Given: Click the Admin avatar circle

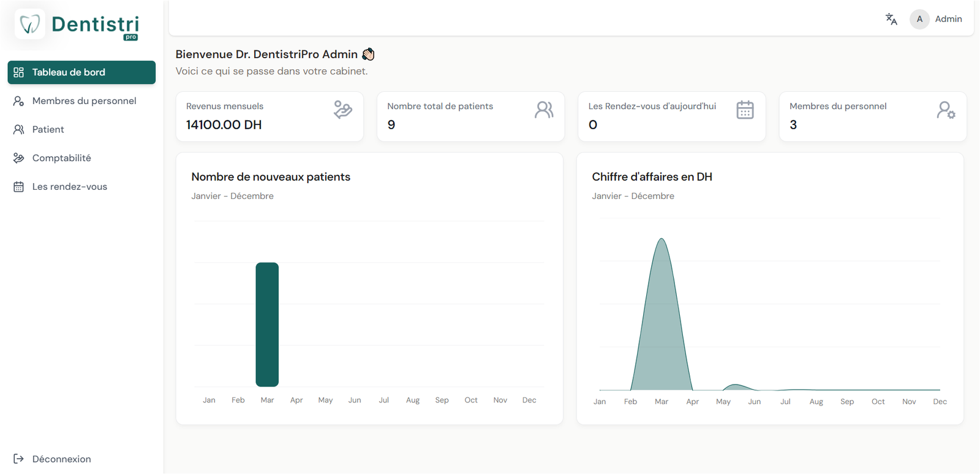Looking at the screenshot, I should (x=919, y=19).
